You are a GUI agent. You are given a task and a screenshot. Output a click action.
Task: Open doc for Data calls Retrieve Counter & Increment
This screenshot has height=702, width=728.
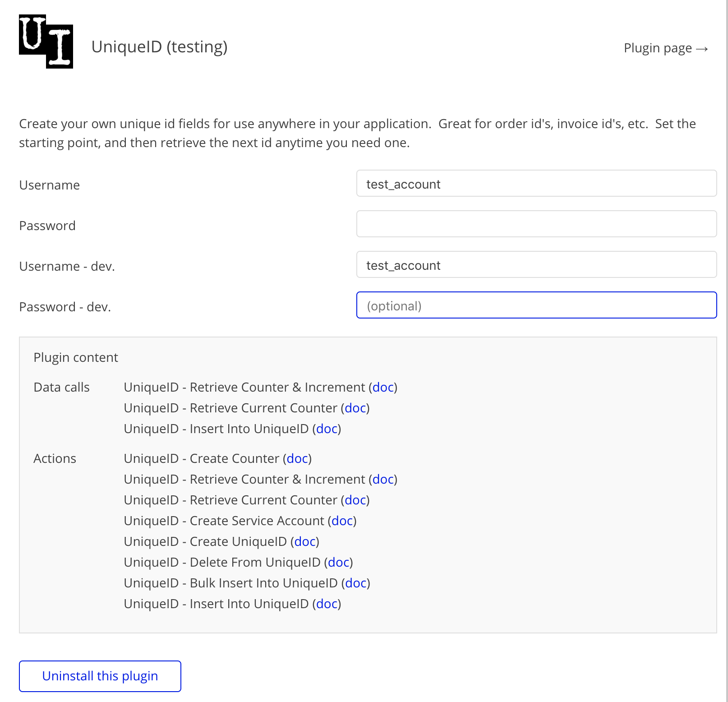pos(383,387)
